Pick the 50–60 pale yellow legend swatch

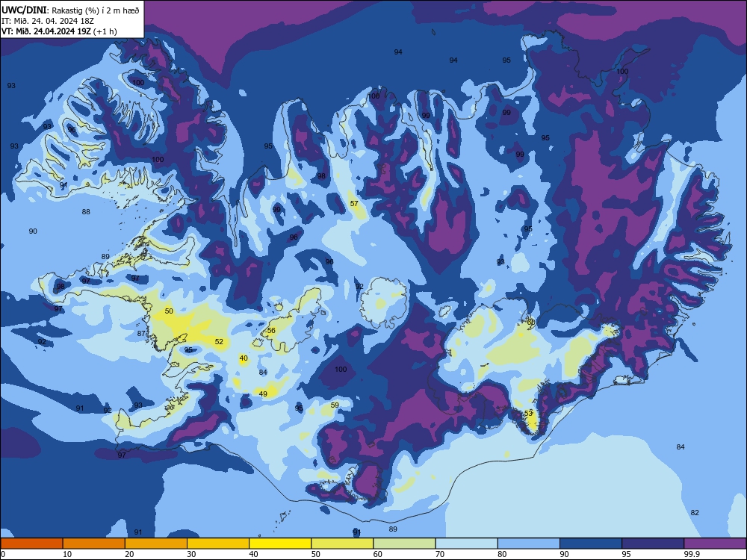click(x=342, y=544)
